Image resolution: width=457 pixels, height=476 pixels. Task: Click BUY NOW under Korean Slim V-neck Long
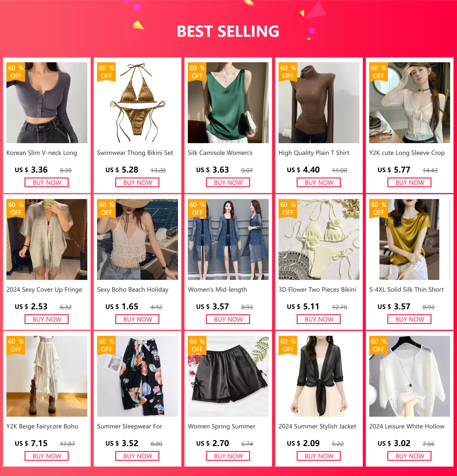(47, 183)
